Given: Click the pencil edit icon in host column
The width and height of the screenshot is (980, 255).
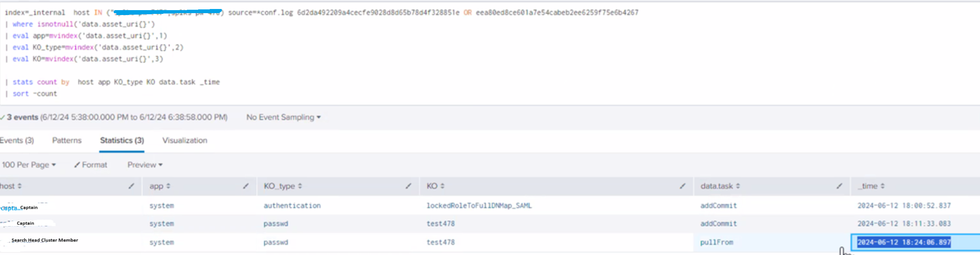Looking at the screenshot, I should pos(131,186).
